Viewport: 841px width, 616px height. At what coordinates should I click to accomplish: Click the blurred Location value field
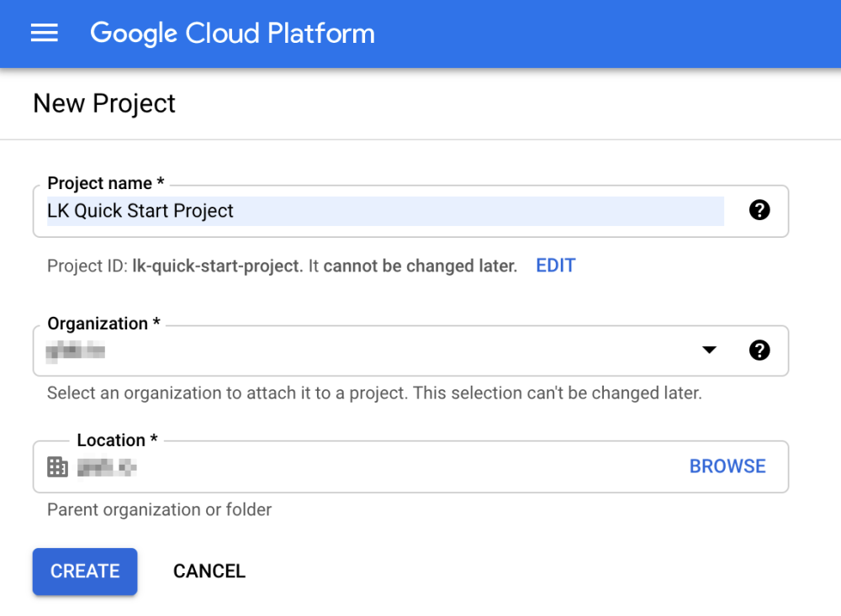[x=107, y=467]
